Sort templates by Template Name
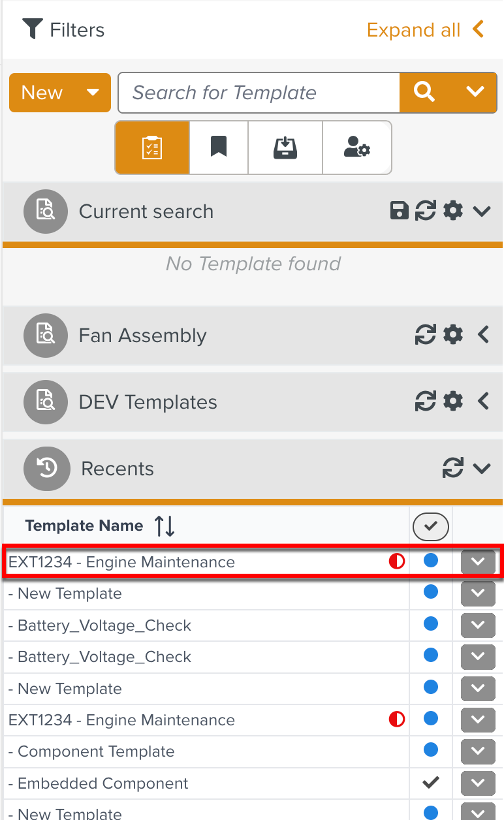504x820 pixels. (163, 526)
